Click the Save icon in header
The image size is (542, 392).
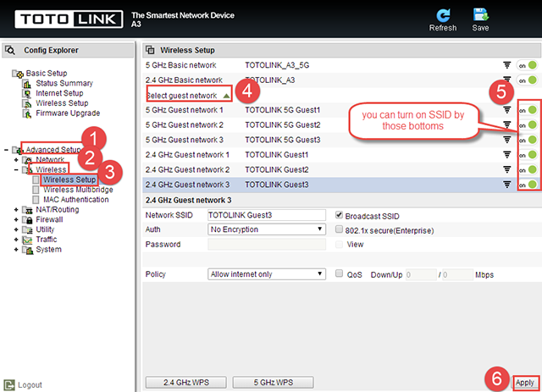pos(480,15)
